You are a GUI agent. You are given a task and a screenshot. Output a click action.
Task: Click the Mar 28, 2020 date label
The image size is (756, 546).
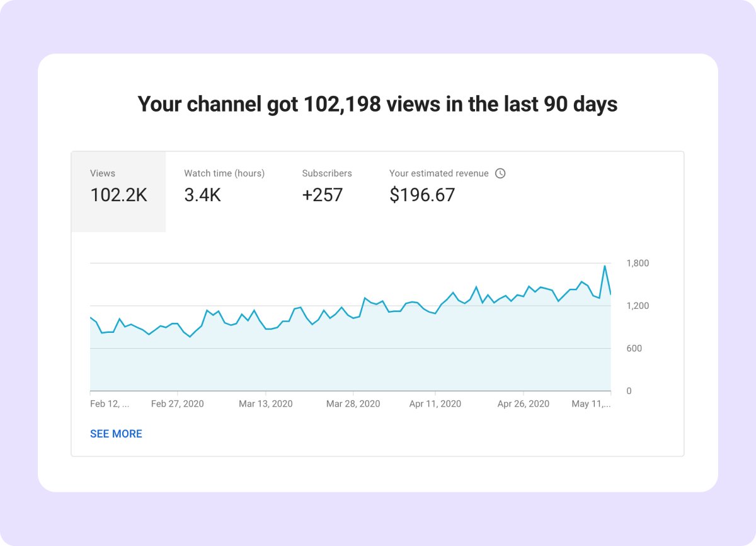tap(354, 404)
